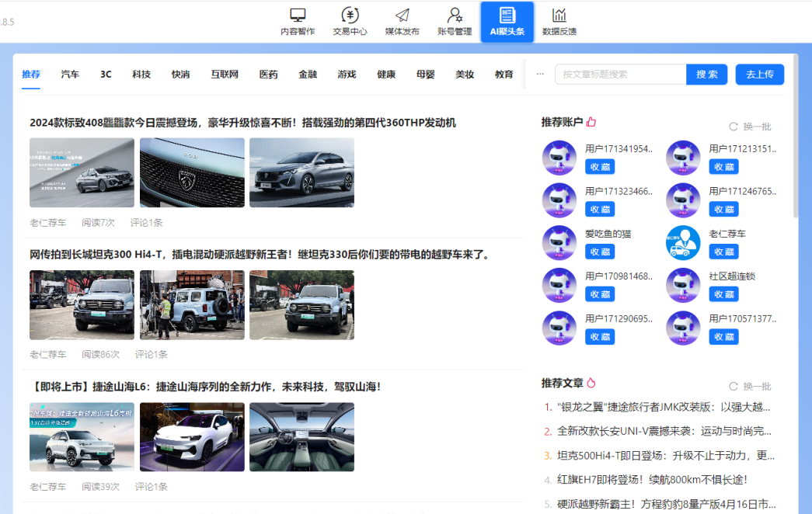Click thumbs-up icon next to 推荐账户
This screenshot has width=812, height=514.
(591, 122)
